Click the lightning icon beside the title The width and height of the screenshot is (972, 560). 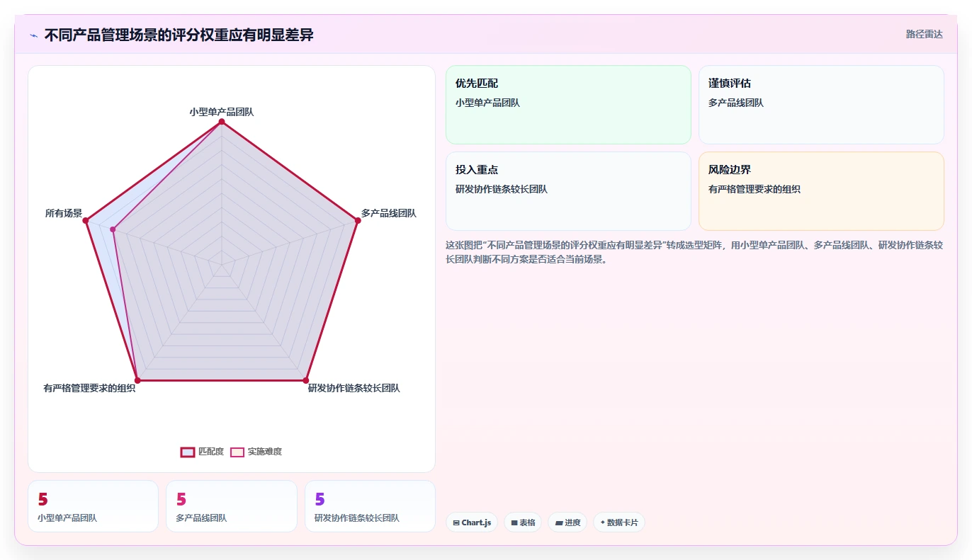click(33, 35)
